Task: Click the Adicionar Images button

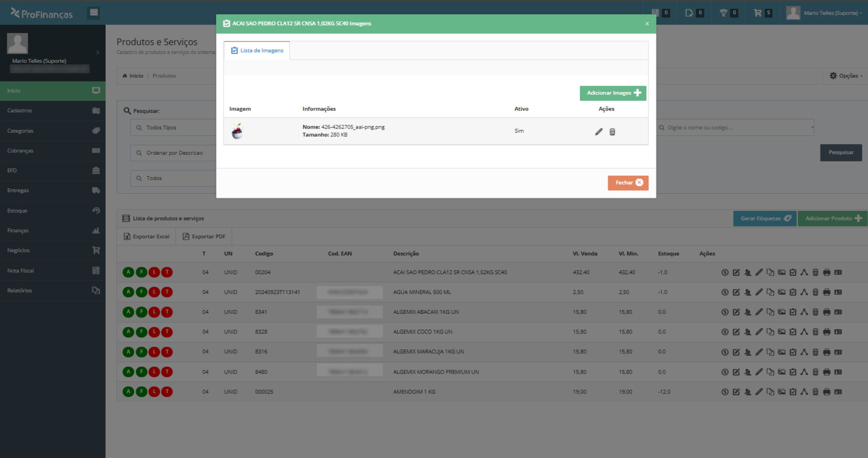Action: click(612, 93)
